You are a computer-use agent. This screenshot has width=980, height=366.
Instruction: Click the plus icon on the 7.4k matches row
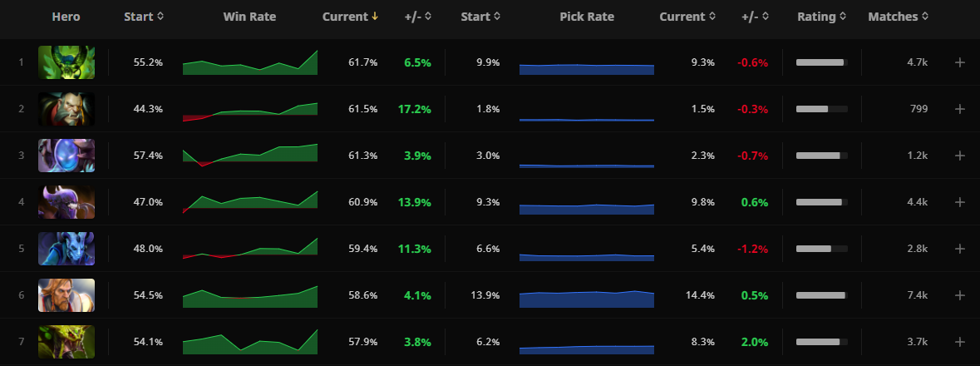(960, 295)
